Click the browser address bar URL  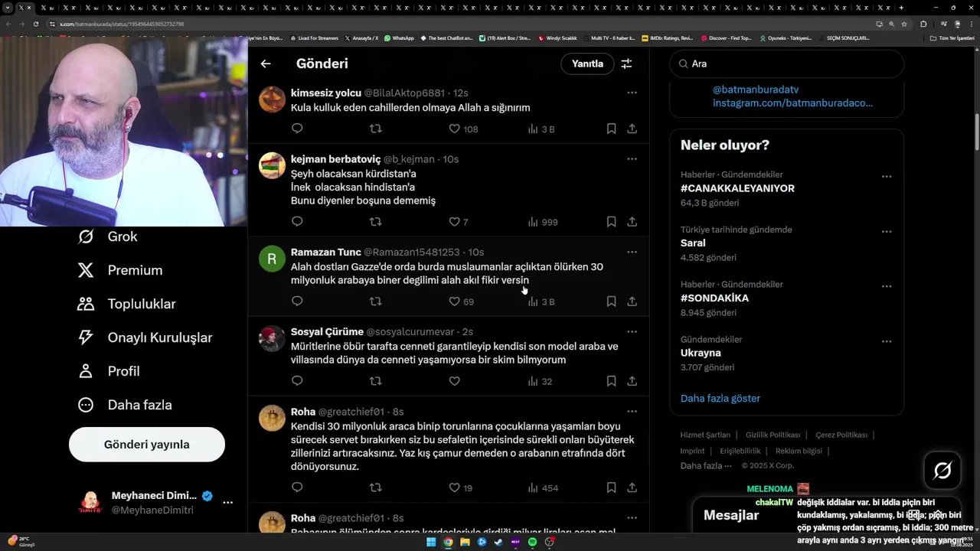(x=122, y=24)
